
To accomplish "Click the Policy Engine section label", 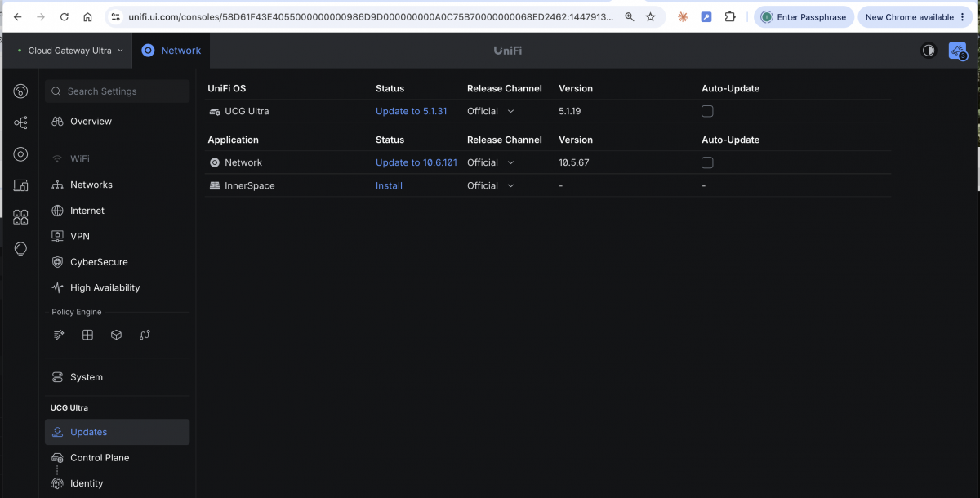I will click(77, 312).
